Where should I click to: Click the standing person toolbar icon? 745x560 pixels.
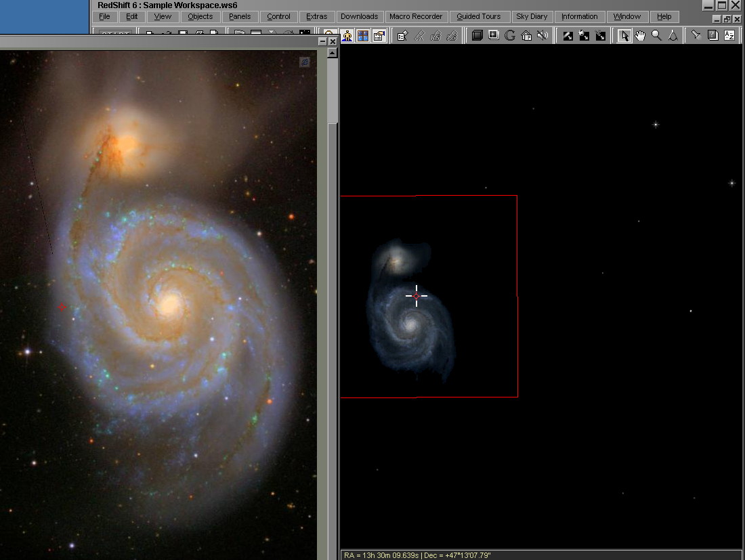pos(347,36)
